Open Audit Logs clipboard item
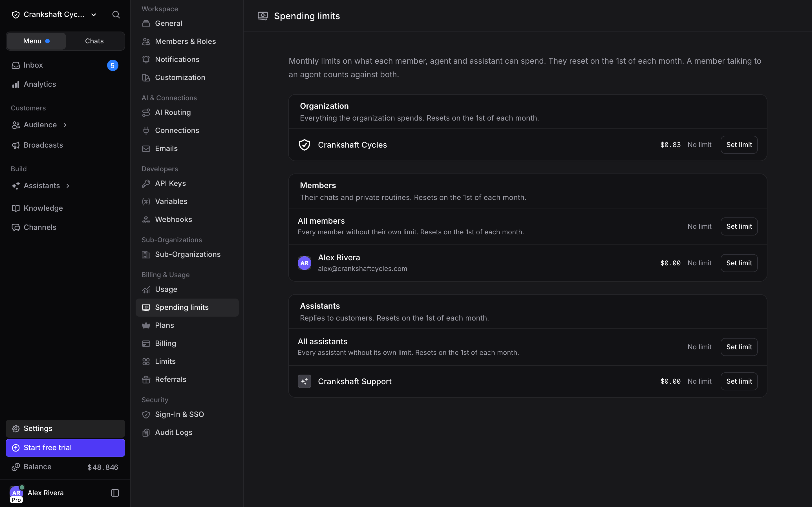The height and width of the screenshot is (507, 812). coord(187,432)
